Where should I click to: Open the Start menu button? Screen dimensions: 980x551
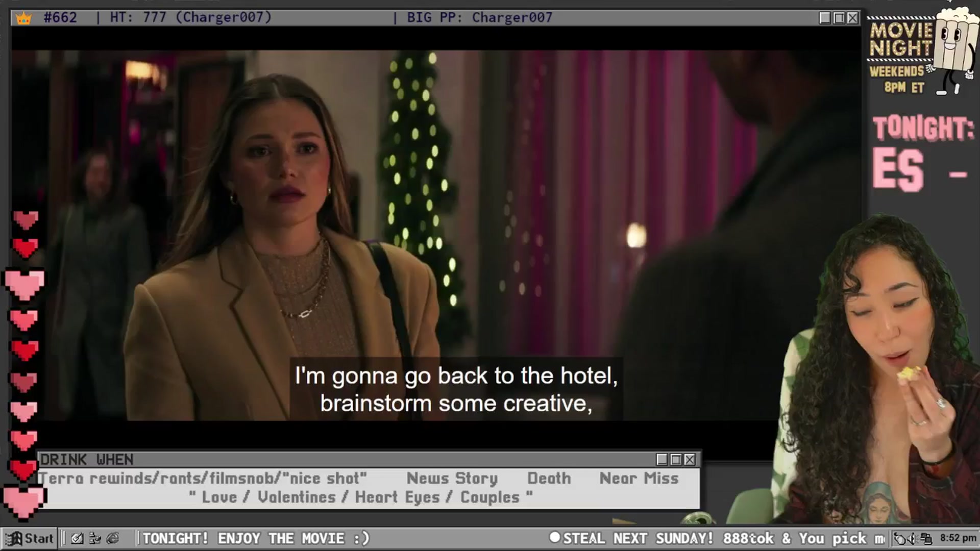(x=30, y=538)
